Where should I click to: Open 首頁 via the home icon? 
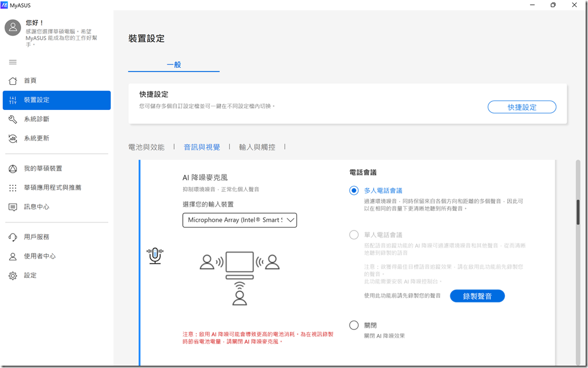pyautogui.click(x=13, y=81)
